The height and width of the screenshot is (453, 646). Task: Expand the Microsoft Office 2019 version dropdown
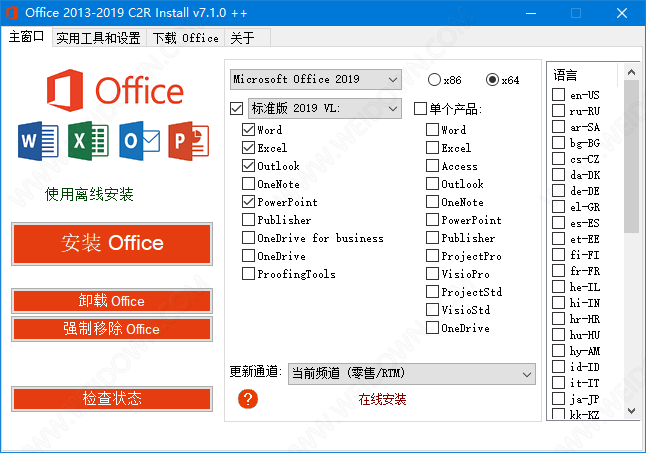[x=316, y=79]
